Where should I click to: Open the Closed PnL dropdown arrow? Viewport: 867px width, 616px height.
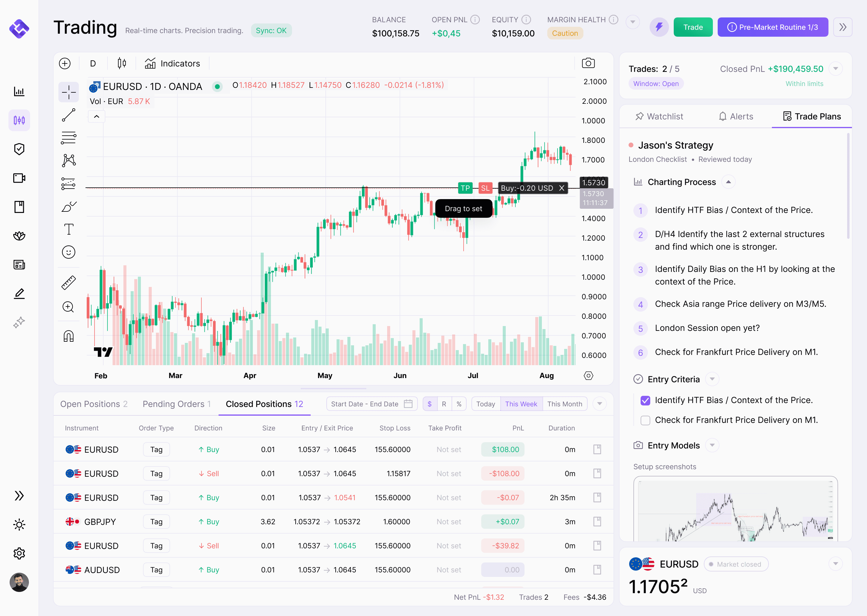click(x=835, y=69)
